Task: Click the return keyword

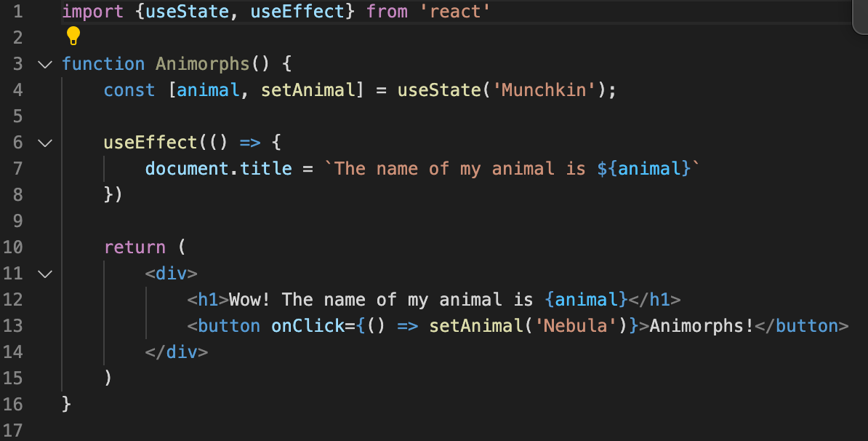Action: pyautogui.click(x=134, y=247)
